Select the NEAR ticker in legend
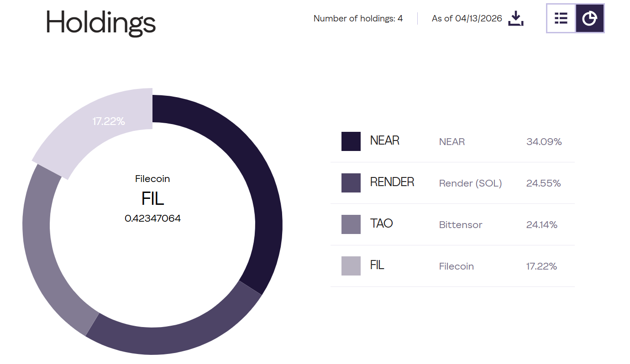 (384, 140)
